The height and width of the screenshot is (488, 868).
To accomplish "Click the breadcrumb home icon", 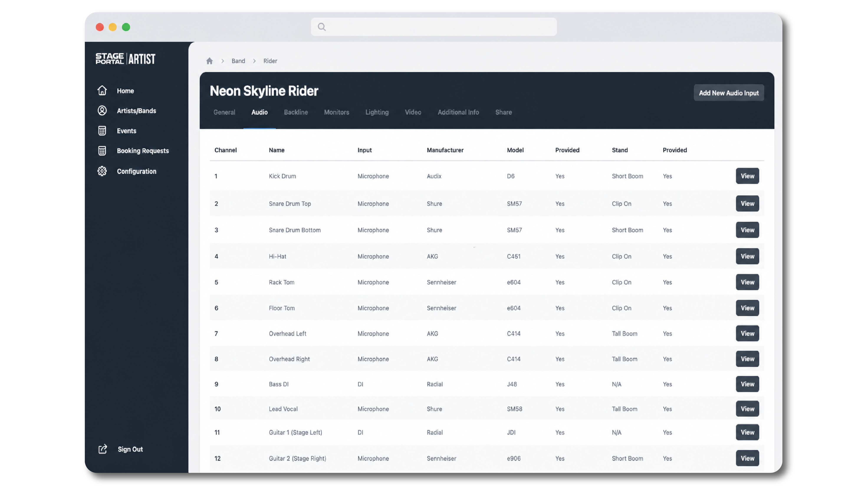I will tap(210, 61).
